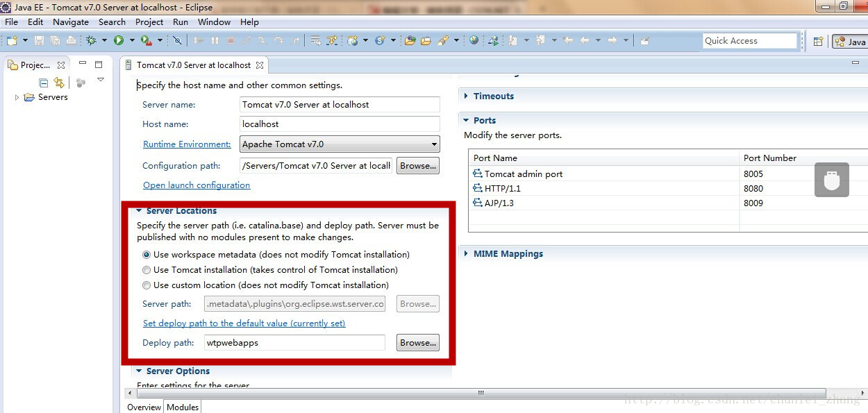
Task: Click Browse next to Deploy path
Action: coord(418,343)
